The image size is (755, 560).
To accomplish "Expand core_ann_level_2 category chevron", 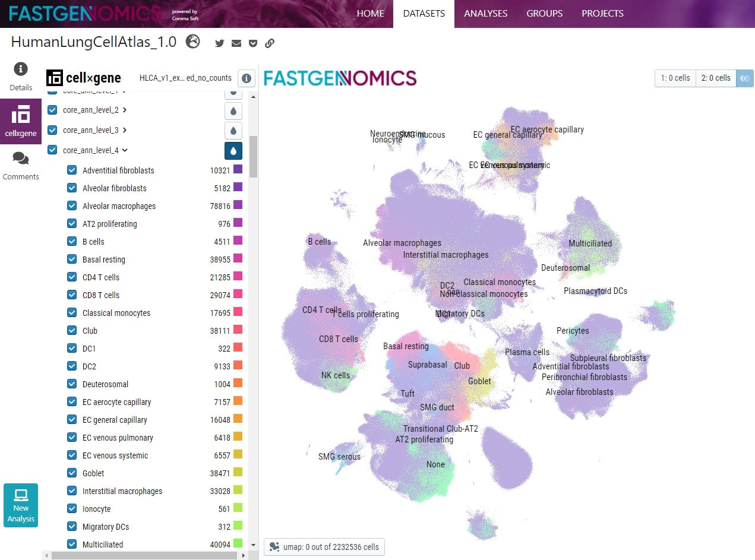I will pyautogui.click(x=125, y=110).
